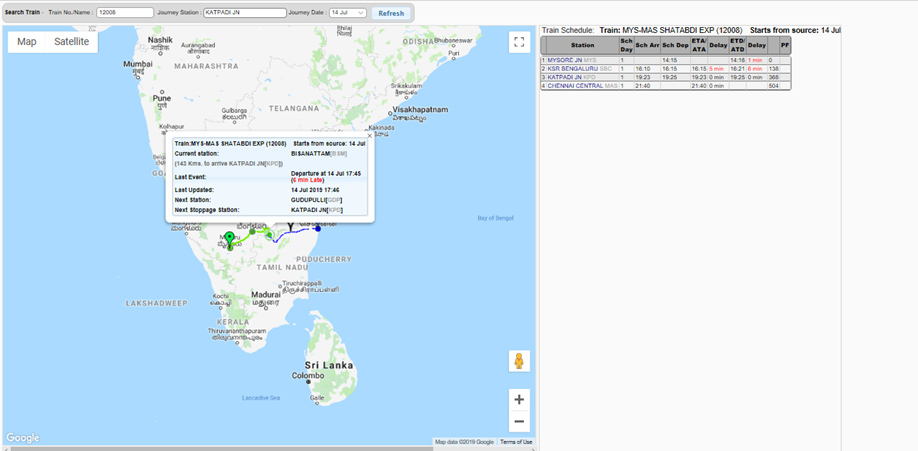Switch to Satellite map view
Viewport: 918px width, 451px height.
pos(71,42)
